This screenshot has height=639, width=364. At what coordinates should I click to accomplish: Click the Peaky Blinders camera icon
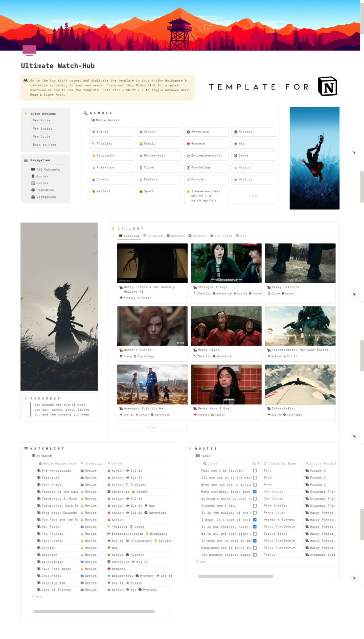click(269, 287)
